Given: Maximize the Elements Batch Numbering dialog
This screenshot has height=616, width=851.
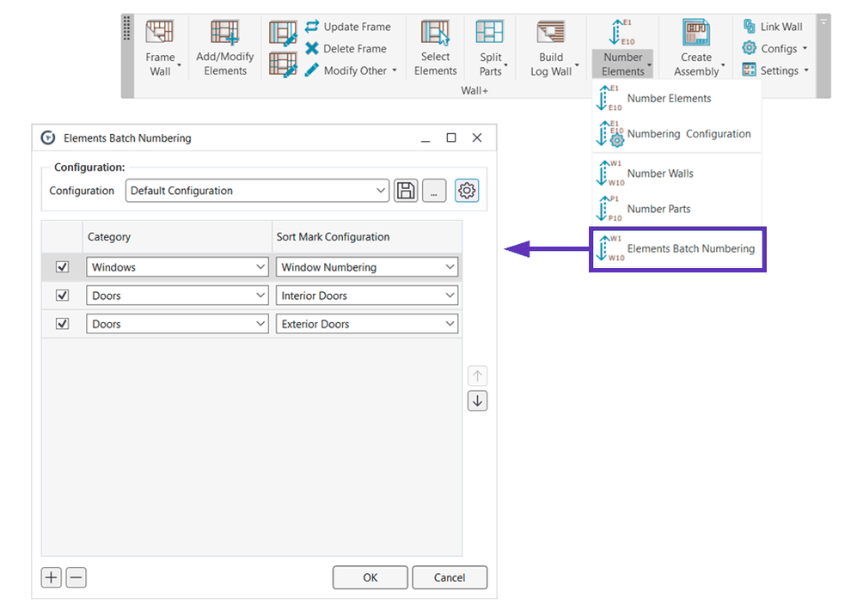Looking at the screenshot, I should [x=451, y=137].
